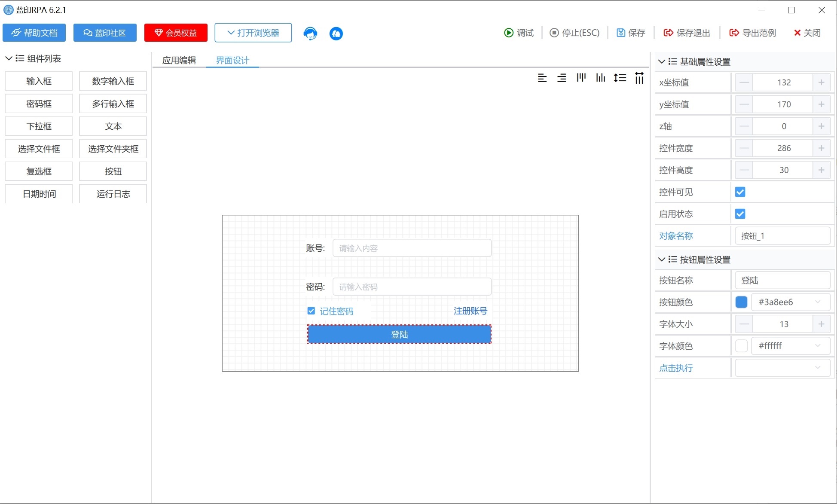Image resolution: width=837 pixels, height=504 pixels.
Task: Add a 选择文件框 component
Action: [x=39, y=149]
